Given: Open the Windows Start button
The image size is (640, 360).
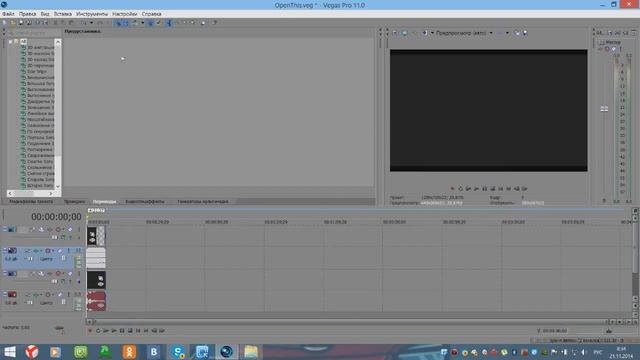Looking at the screenshot, I should coord(10,351).
